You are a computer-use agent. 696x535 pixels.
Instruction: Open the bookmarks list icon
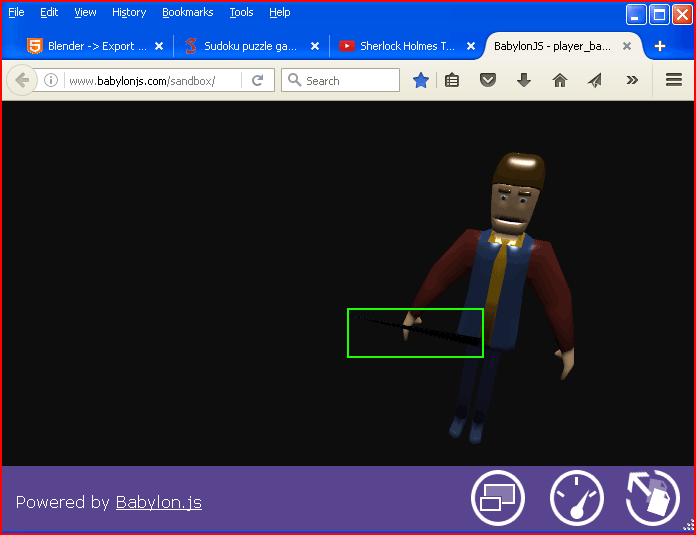point(452,81)
